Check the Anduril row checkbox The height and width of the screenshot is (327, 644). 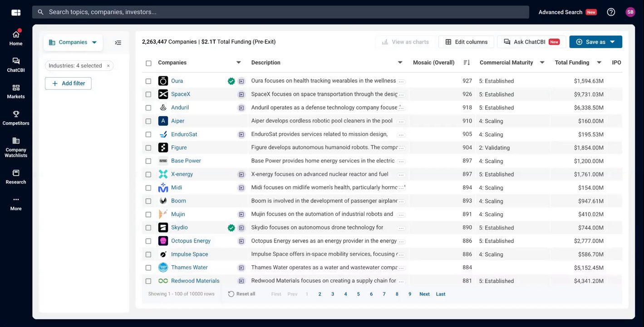148,108
